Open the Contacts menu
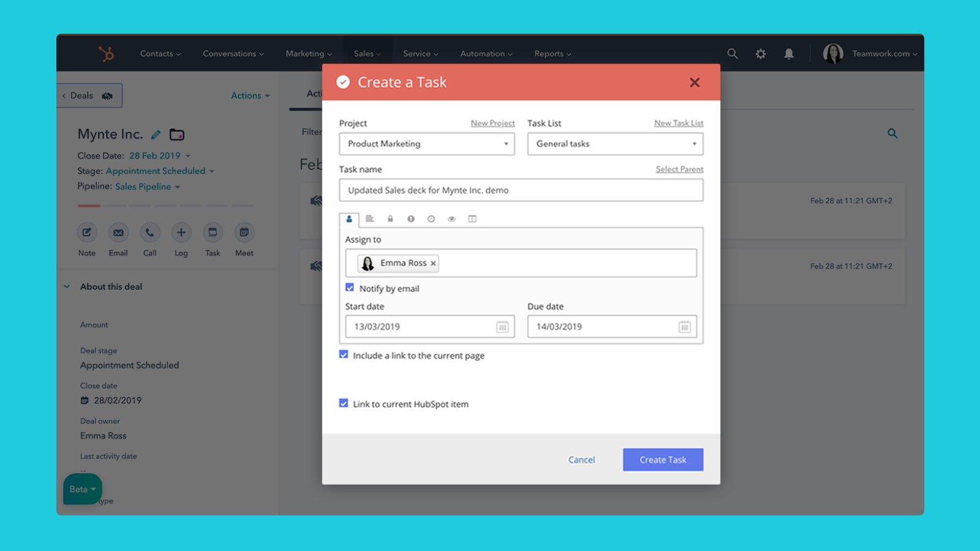This screenshot has height=551, width=980. (160, 54)
